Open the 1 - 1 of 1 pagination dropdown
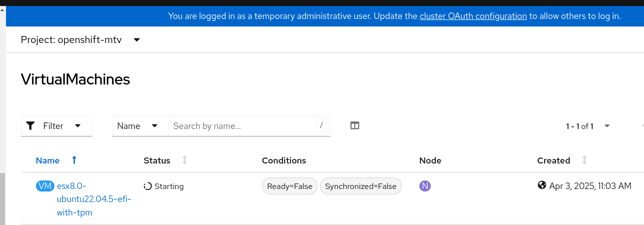Screen dimensions: 644x225 pyautogui.click(x=607, y=126)
